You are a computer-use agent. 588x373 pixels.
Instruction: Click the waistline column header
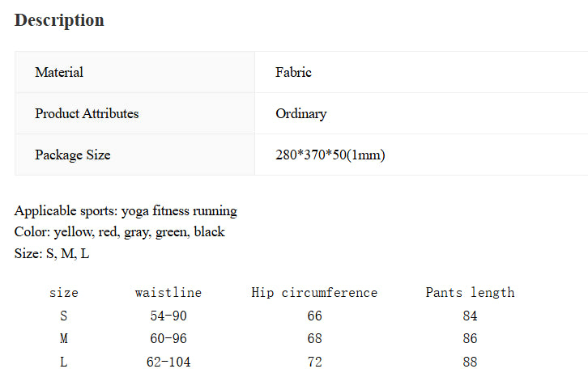tap(168, 293)
